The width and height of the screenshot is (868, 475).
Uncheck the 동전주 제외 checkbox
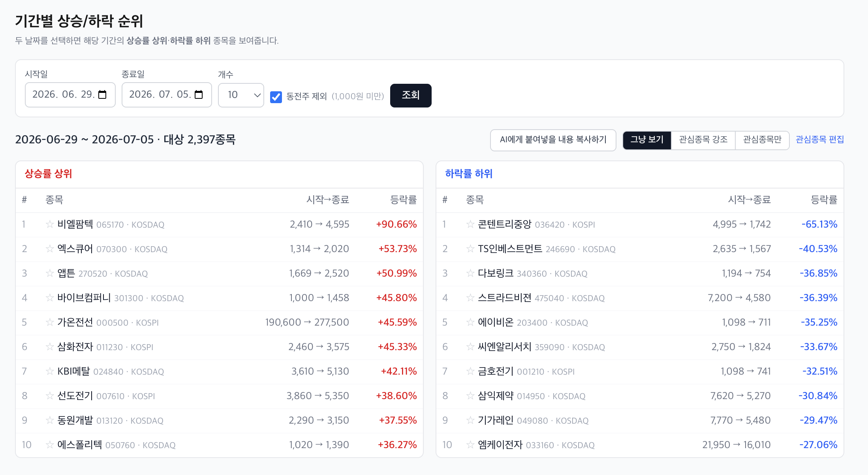(x=276, y=97)
